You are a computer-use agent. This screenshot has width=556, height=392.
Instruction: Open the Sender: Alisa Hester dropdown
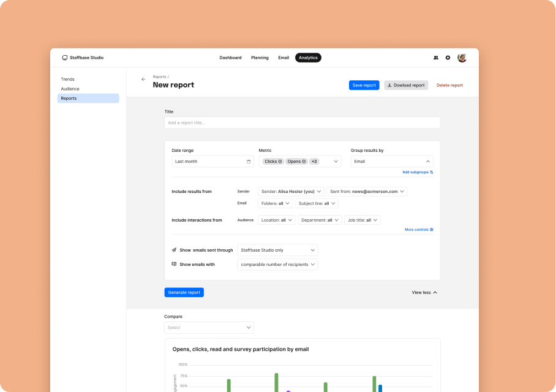tap(291, 191)
